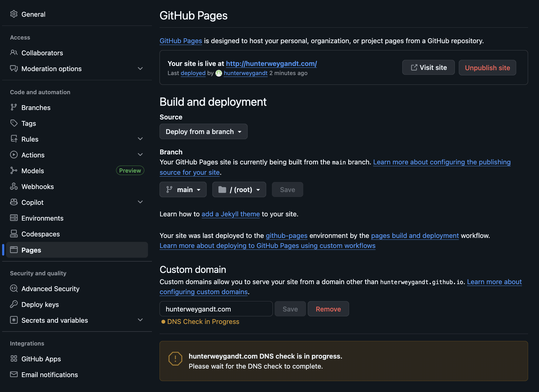Click the Codespaces icon
Viewport: 539px width, 392px height.
(14, 234)
